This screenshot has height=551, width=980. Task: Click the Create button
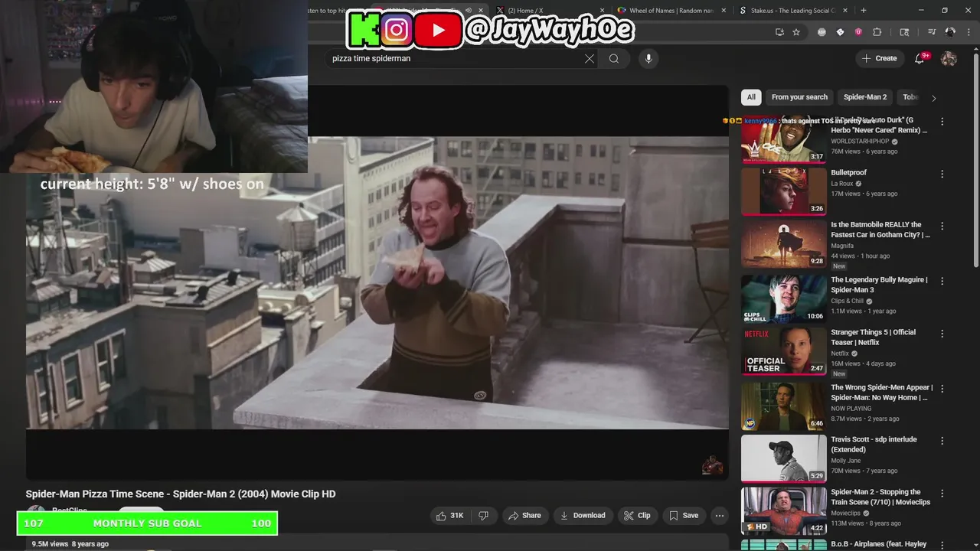879,58
